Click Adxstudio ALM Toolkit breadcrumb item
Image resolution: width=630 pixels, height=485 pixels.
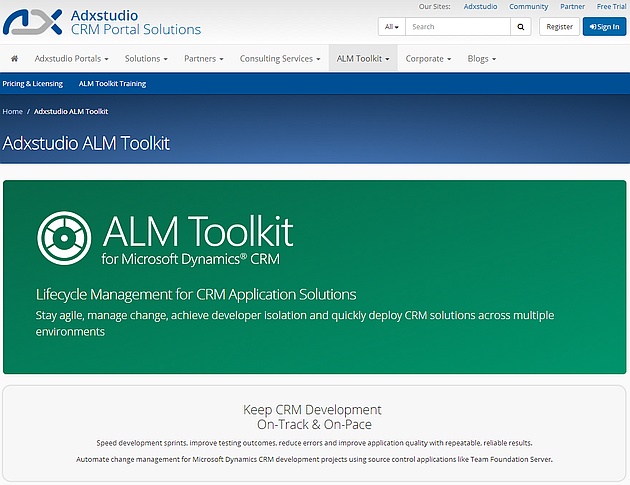[x=71, y=111]
